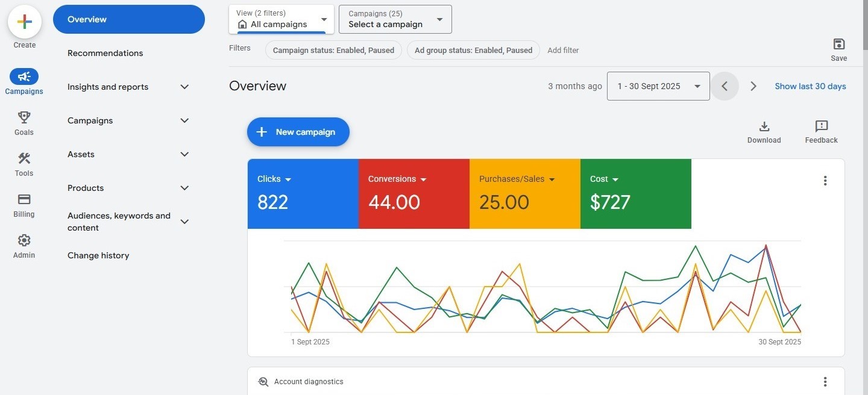The width and height of the screenshot is (868, 395).
Task: Click the New campaign button
Action: [298, 132]
